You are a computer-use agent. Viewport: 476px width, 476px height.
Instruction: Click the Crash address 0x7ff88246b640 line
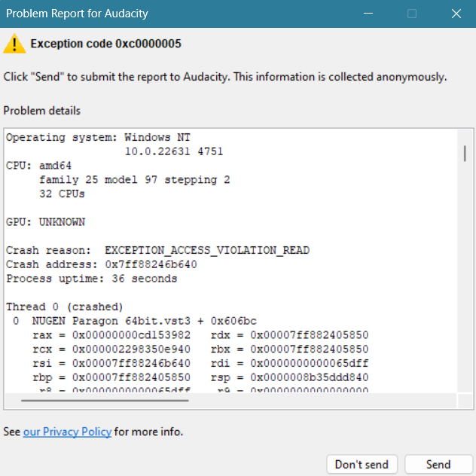[x=102, y=264]
